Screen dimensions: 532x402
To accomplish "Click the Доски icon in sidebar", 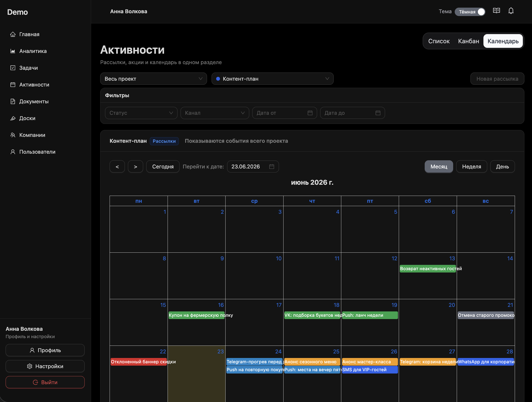I will (13, 118).
